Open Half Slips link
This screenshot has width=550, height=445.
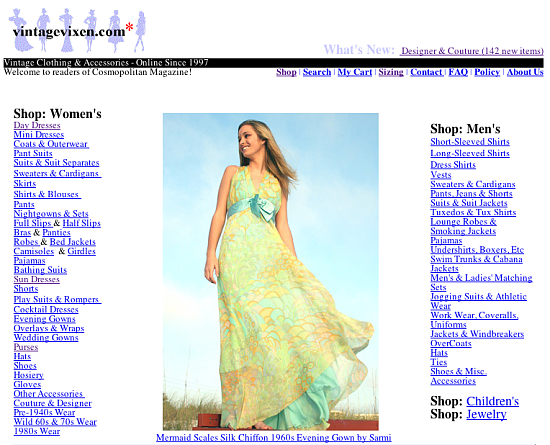(81, 223)
